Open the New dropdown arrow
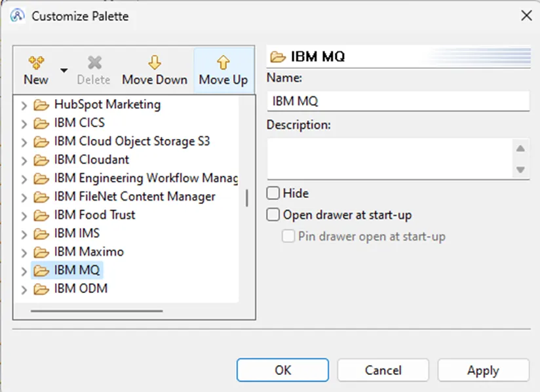540x392 pixels. click(64, 70)
